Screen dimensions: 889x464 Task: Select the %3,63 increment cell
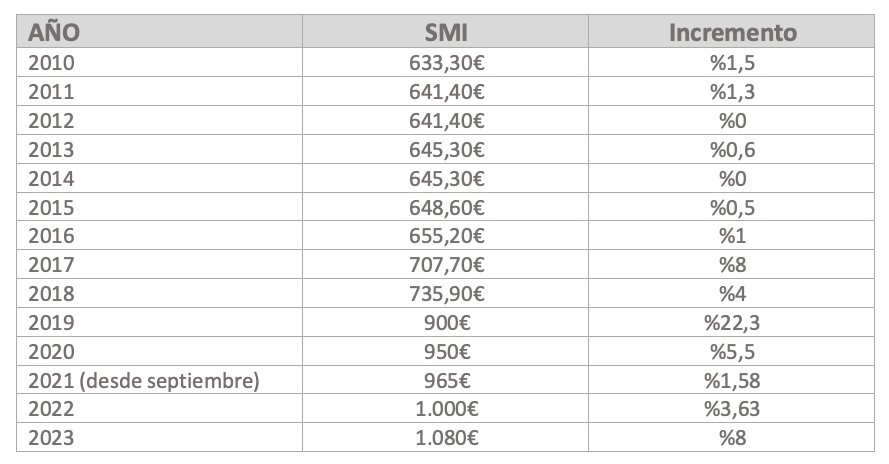click(732, 408)
